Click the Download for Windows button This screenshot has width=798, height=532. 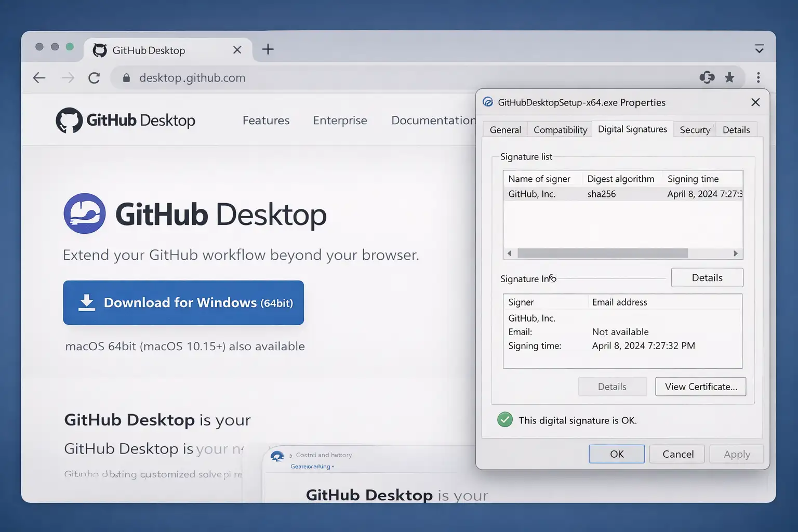183,302
